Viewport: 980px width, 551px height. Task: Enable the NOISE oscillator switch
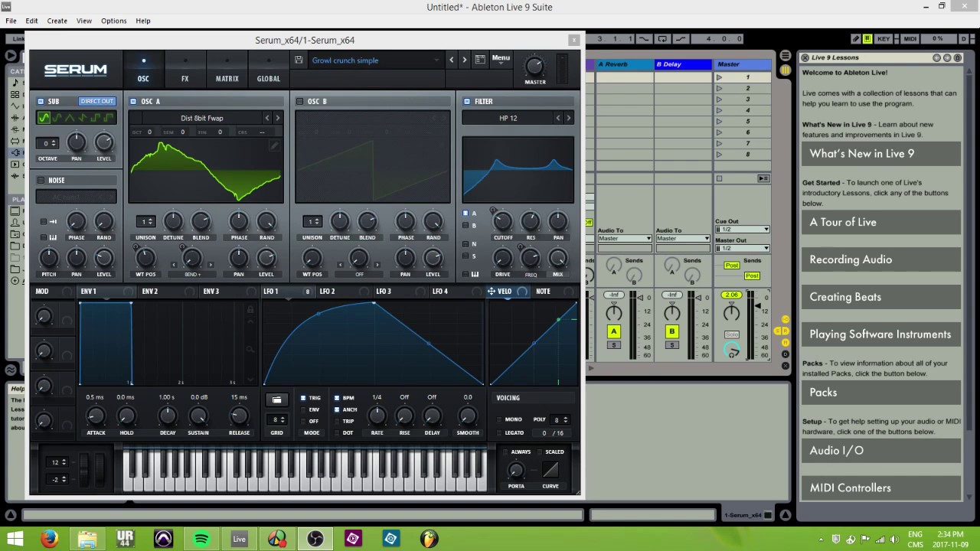click(x=41, y=181)
